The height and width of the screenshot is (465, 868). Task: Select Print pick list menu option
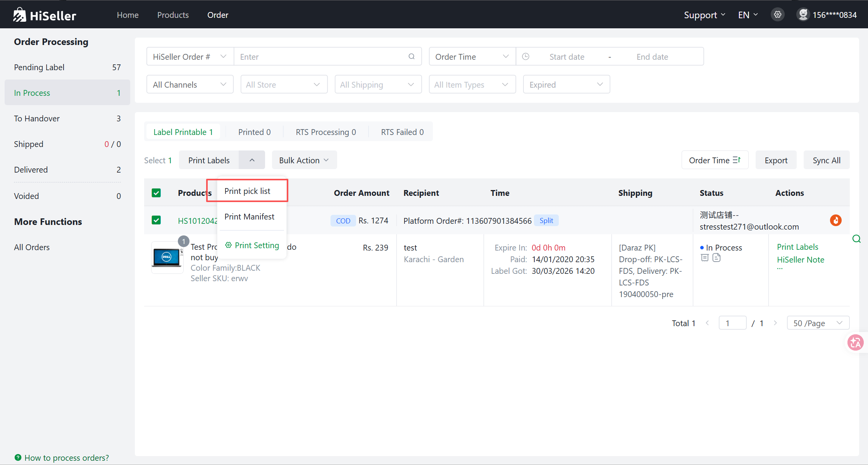point(247,191)
